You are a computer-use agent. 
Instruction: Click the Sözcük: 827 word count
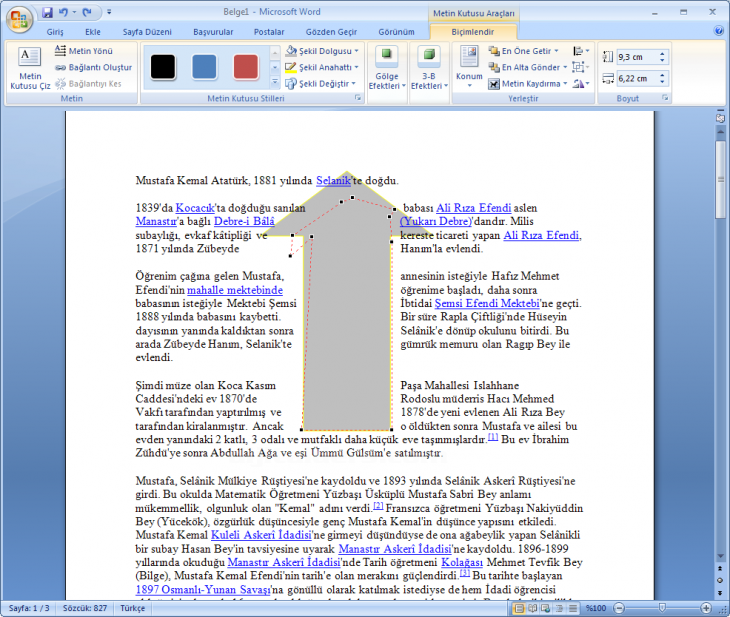tap(85, 608)
